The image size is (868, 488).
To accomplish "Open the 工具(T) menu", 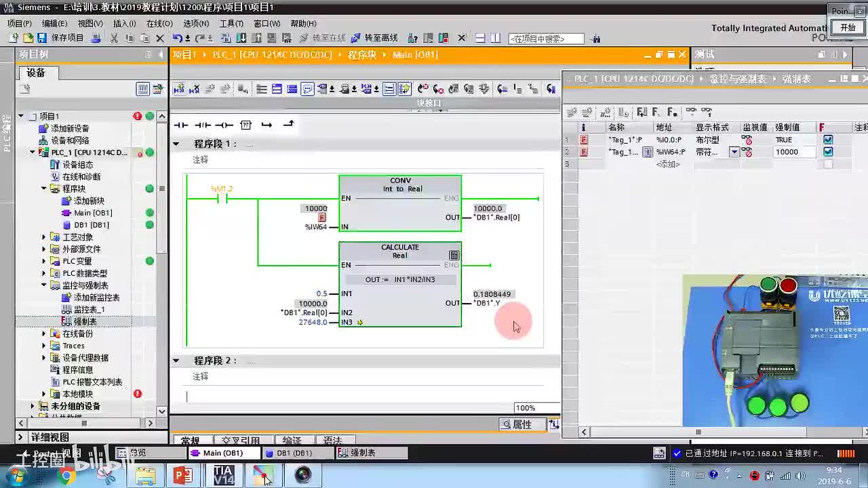I will click(x=231, y=23).
